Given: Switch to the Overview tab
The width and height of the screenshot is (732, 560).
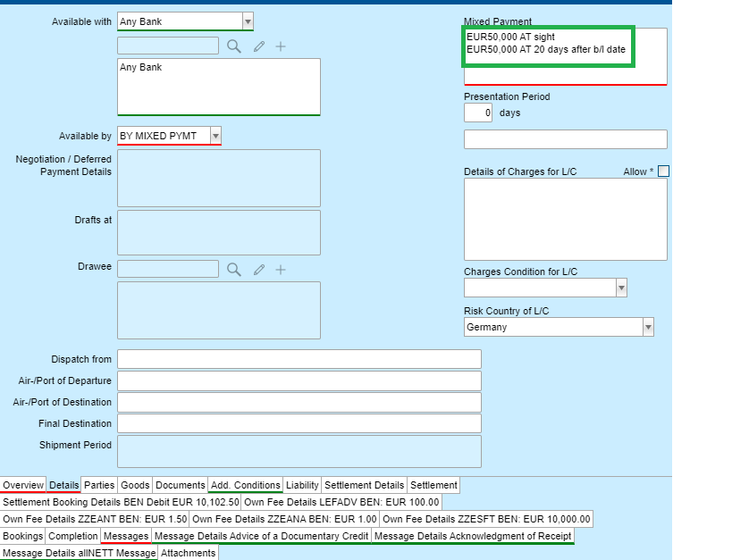Looking at the screenshot, I should click(x=23, y=485).
